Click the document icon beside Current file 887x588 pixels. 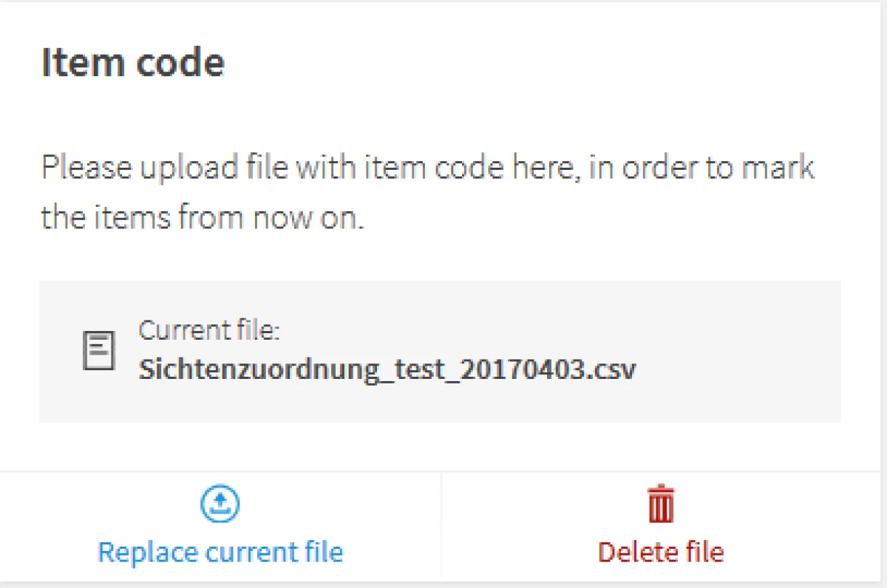click(x=98, y=351)
